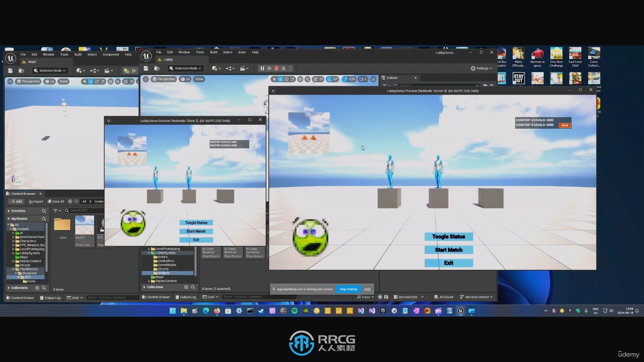Screen dimensions: 644x362
Task: Click the Show menu icon in viewport
Action: [64, 81]
